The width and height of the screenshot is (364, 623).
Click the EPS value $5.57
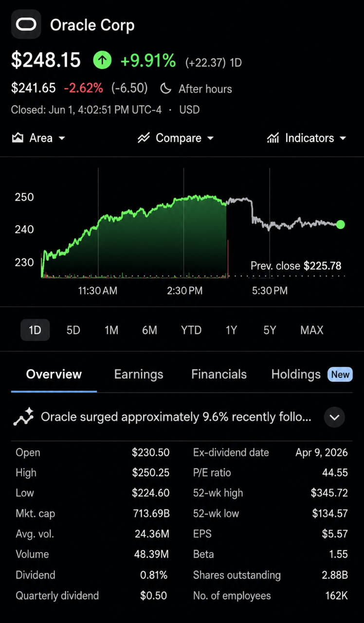(x=335, y=534)
